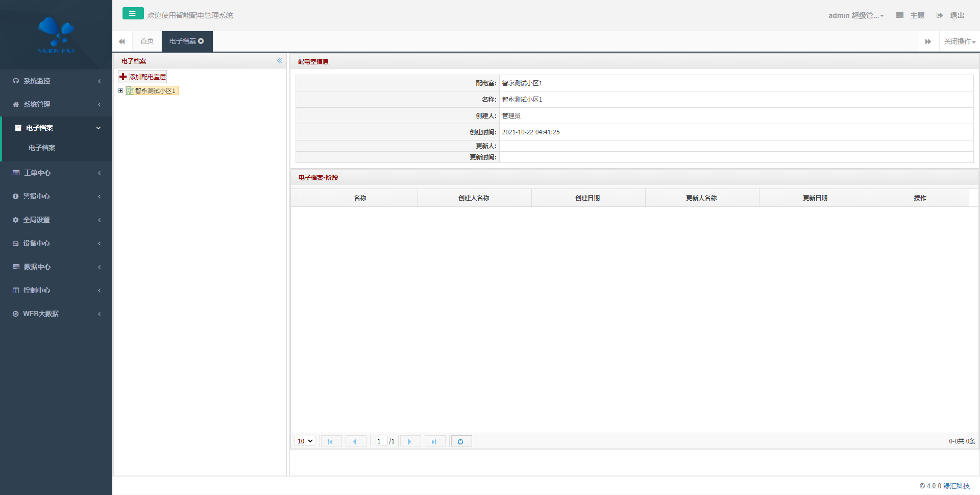Go to next page of table

(410, 441)
